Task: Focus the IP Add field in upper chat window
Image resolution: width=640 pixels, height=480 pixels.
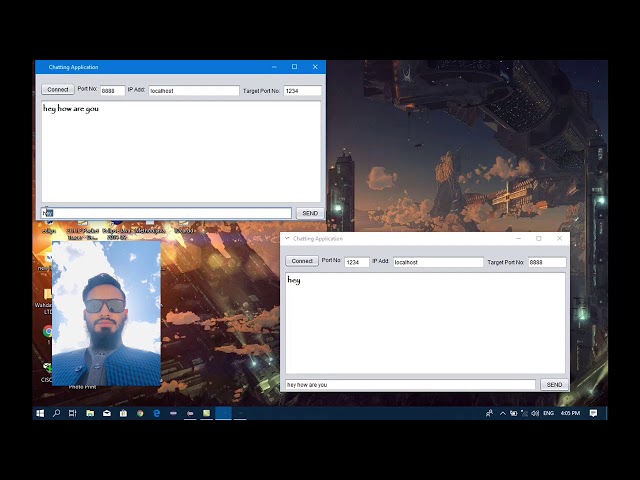Action: tap(193, 91)
